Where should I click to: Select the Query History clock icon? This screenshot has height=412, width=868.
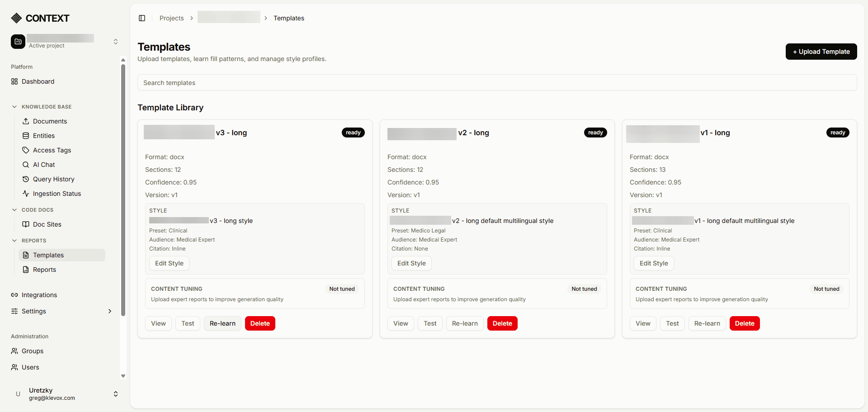pos(26,179)
